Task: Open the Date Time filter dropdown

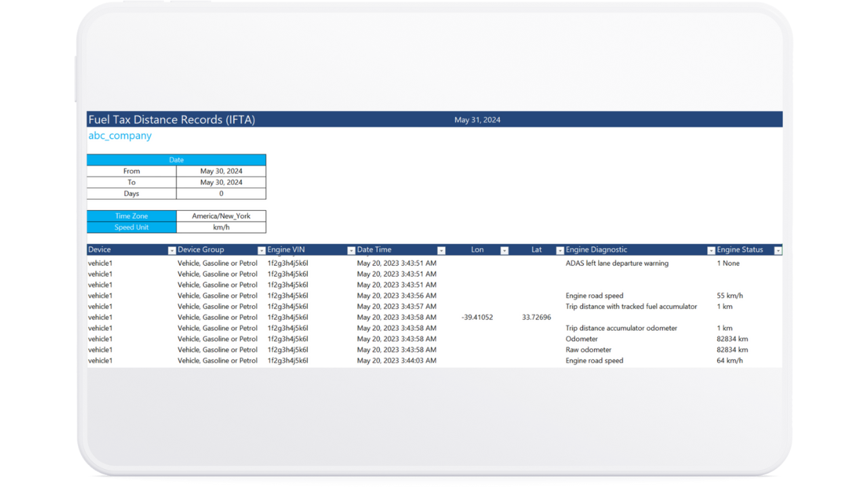Action: [441, 251]
